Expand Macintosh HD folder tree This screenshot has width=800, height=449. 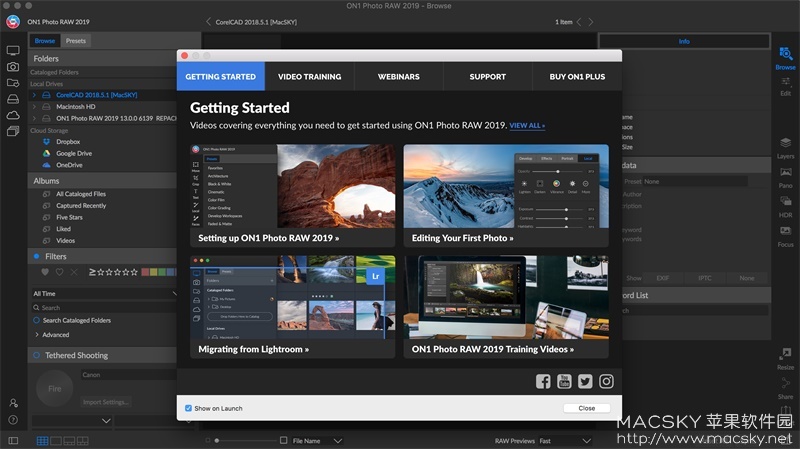(x=34, y=107)
